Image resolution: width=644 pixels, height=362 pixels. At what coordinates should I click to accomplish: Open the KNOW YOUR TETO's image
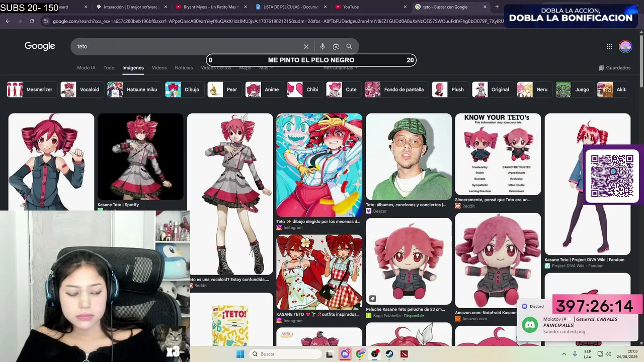click(x=498, y=154)
